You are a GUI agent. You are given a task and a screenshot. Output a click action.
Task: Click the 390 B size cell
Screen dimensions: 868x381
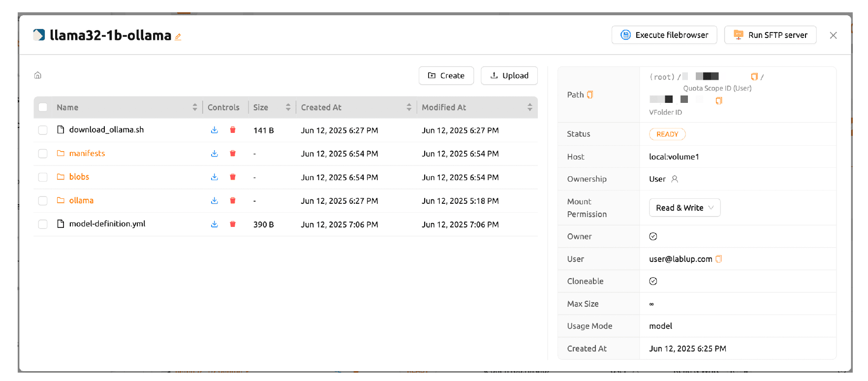(x=263, y=224)
